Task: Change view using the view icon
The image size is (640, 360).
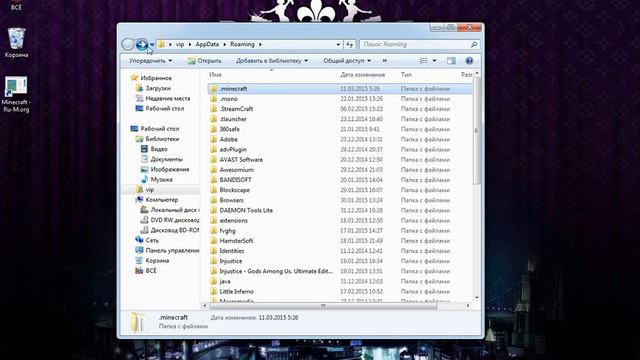Action: click(424, 61)
